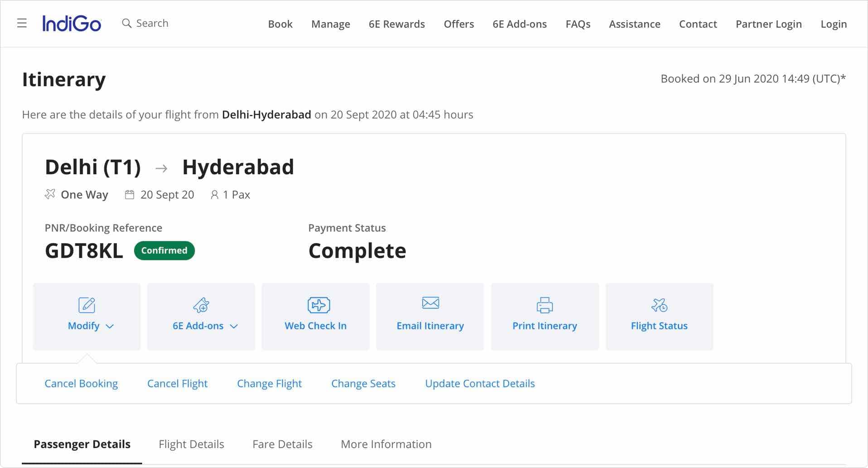Select the Change Seats link

pos(363,383)
